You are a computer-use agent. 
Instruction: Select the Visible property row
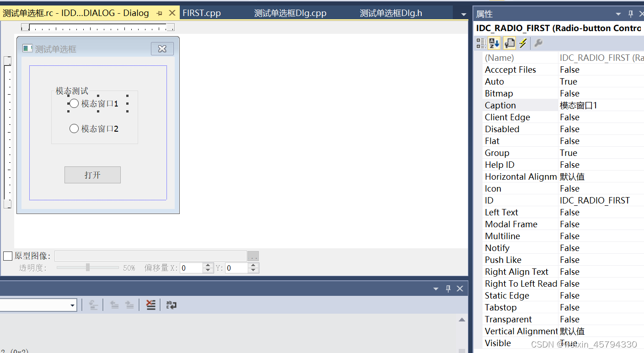[563, 343]
